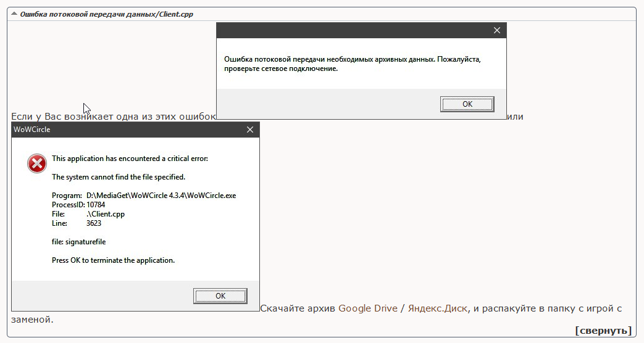Click the 'Press OK to terminate the application' text

point(113,260)
